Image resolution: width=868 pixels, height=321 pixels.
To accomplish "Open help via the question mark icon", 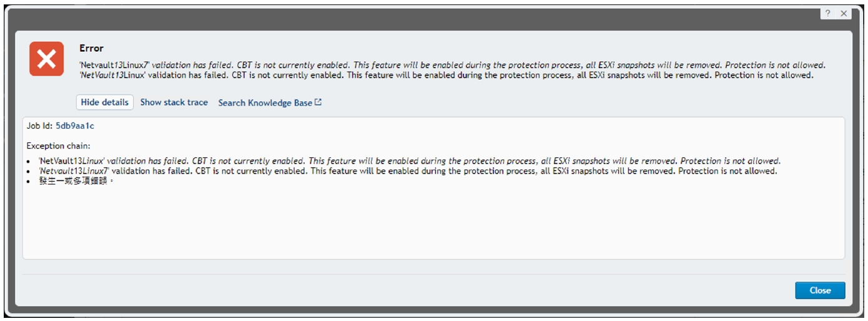I will (828, 14).
